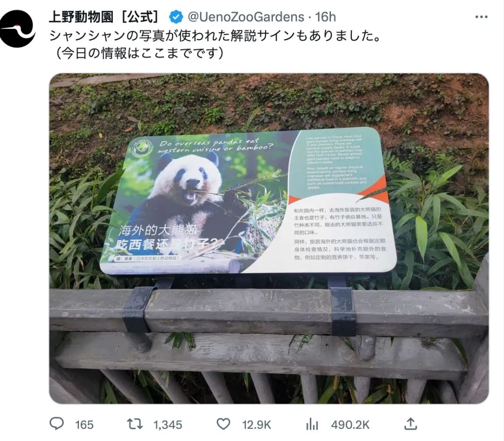Click the reply speech bubble icon
The image size is (504, 441).
click(x=57, y=424)
